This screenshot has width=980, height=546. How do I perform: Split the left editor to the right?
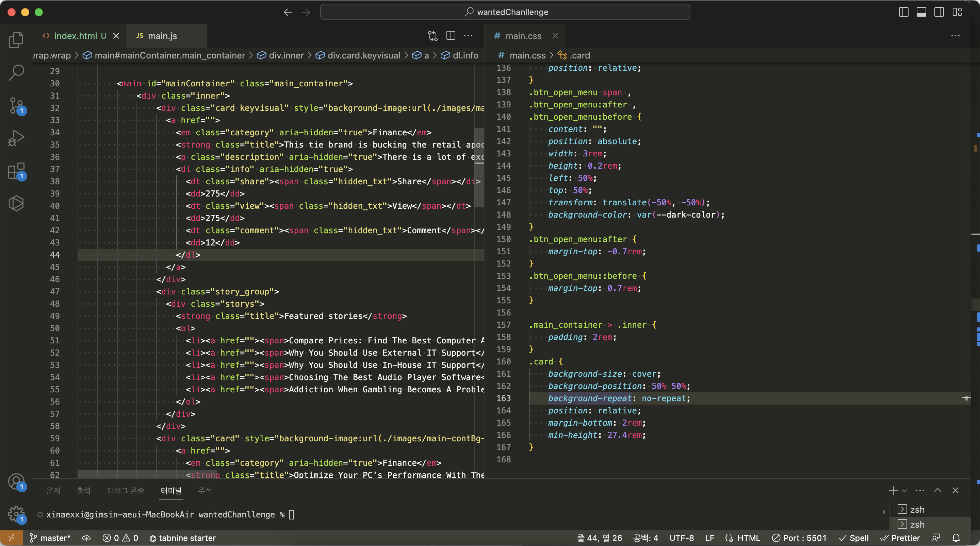451,36
